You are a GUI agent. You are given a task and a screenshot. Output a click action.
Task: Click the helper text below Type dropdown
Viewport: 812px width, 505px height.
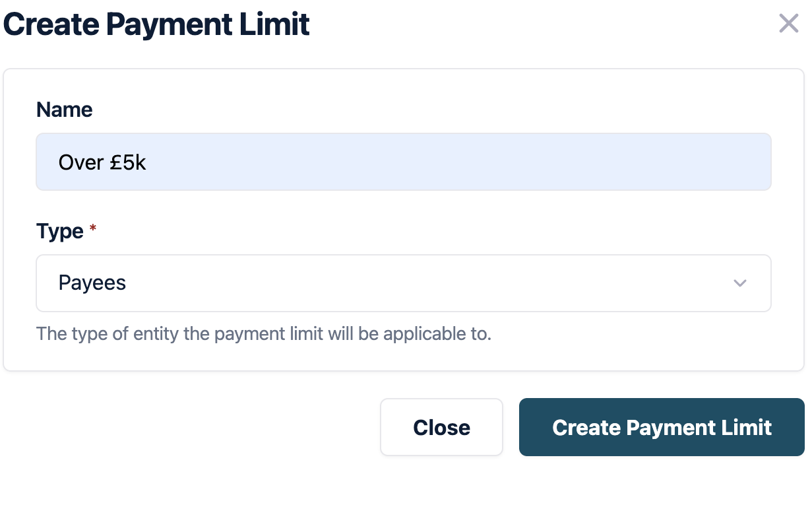(264, 333)
